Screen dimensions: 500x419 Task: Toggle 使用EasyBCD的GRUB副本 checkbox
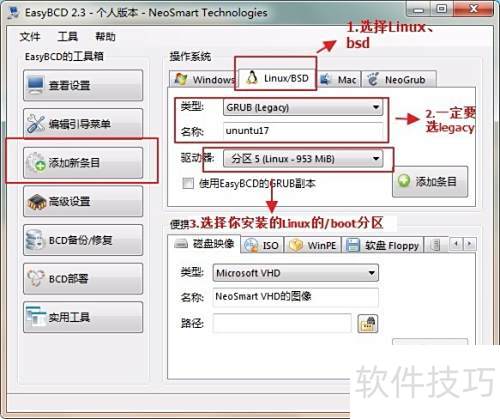tap(188, 183)
